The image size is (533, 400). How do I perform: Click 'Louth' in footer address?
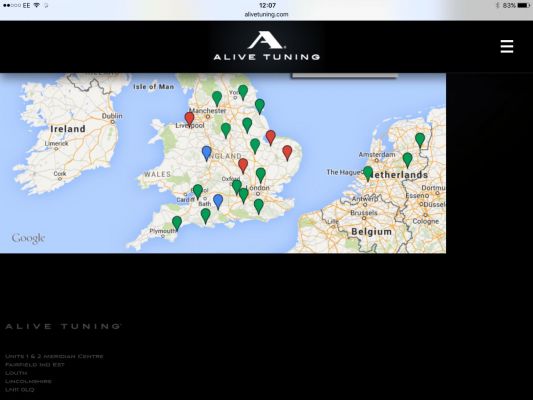(x=16, y=373)
